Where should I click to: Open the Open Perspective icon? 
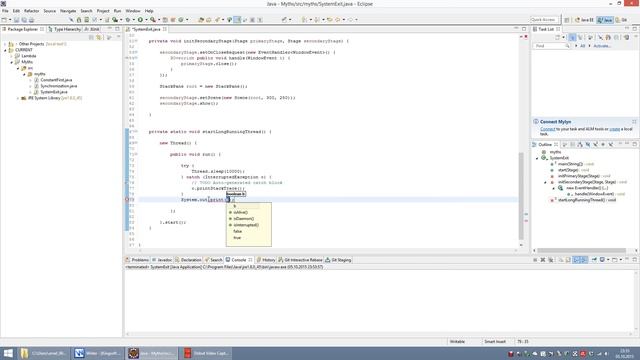(x=567, y=20)
